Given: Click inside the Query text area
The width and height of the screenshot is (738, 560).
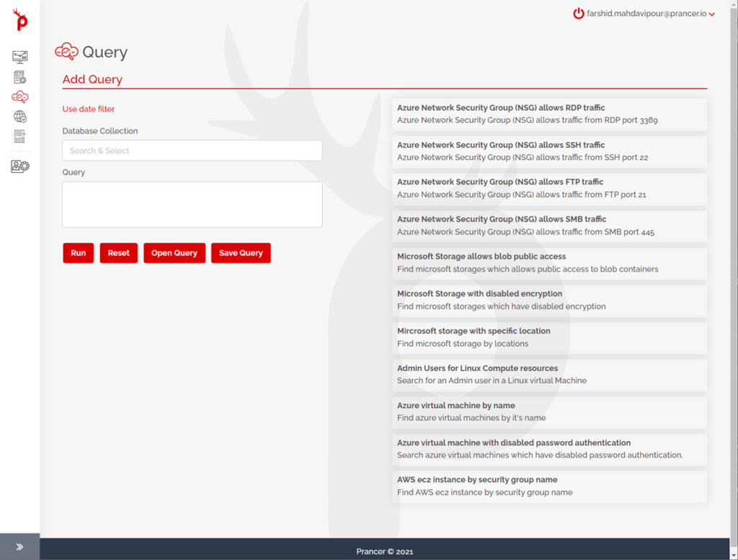Looking at the screenshot, I should 192,205.
